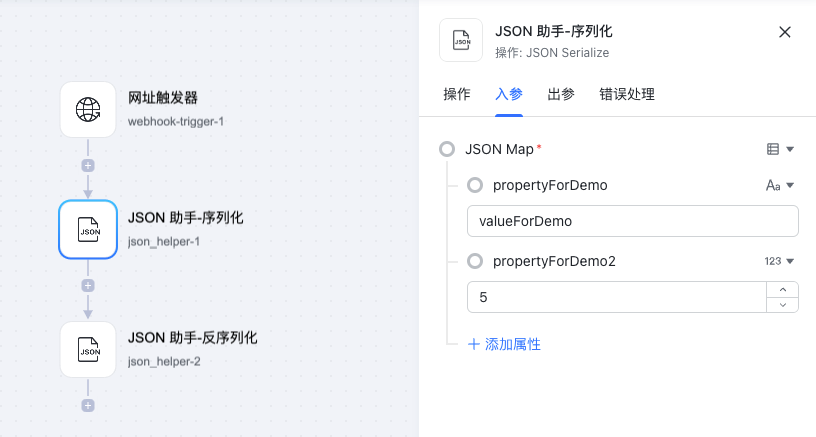Switch to the 出参 tab
The image size is (816, 437).
pyautogui.click(x=561, y=94)
